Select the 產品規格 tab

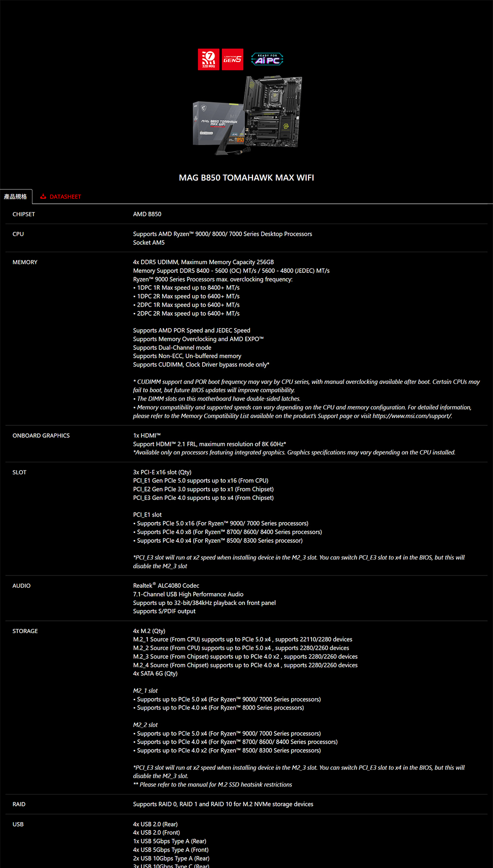click(16, 196)
